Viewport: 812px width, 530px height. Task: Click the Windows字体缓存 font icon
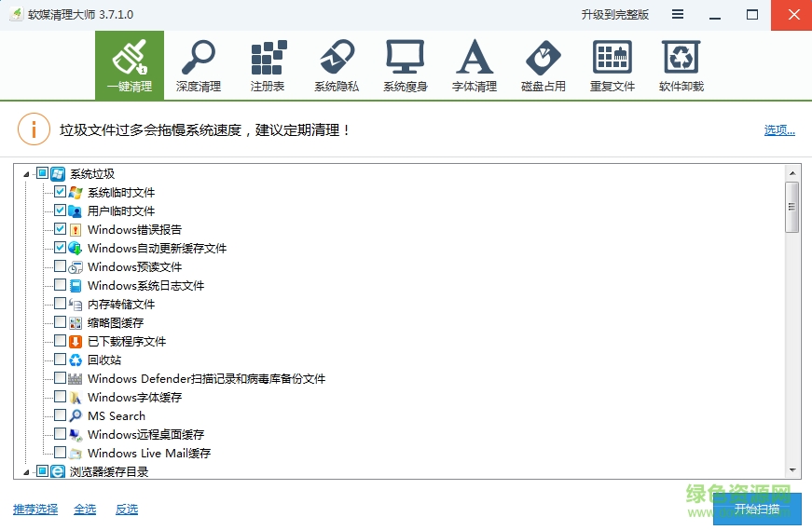click(76, 398)
